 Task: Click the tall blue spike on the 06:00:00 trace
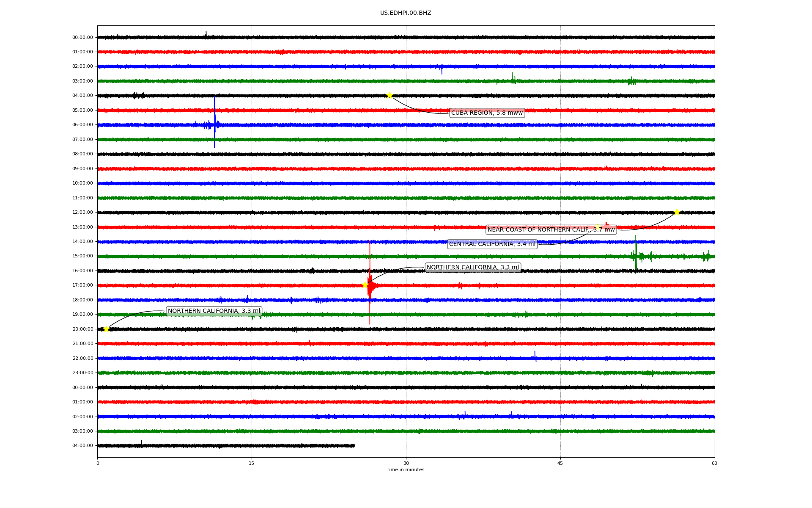pyautogui.click(x=214, y=121)
